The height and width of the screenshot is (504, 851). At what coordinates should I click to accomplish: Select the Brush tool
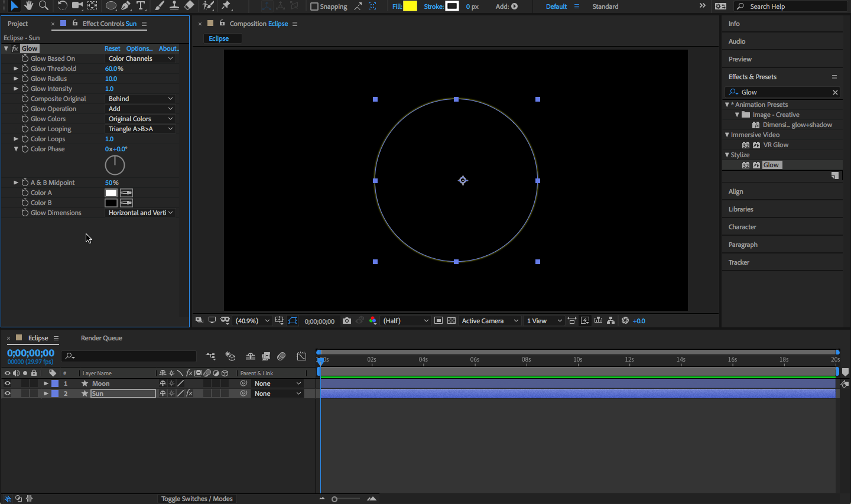click(160, 6)
